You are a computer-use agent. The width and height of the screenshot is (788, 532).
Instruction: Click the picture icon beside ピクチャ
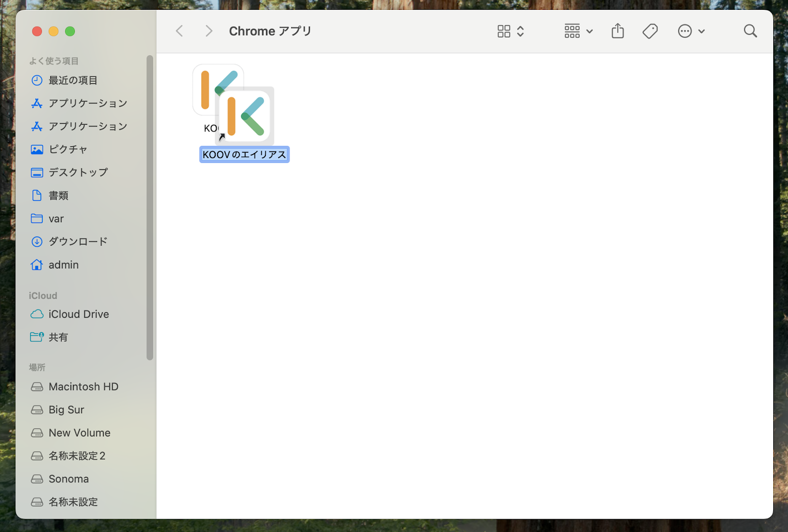coord(37,149)
